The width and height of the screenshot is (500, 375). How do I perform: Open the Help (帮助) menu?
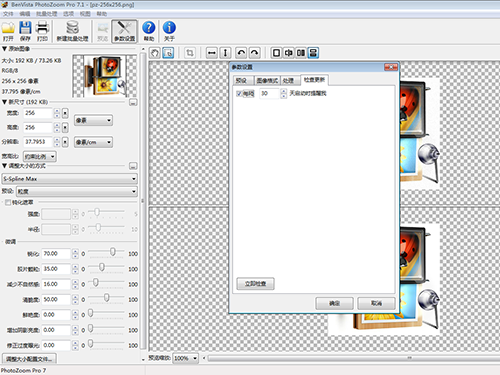coord(102,14)
